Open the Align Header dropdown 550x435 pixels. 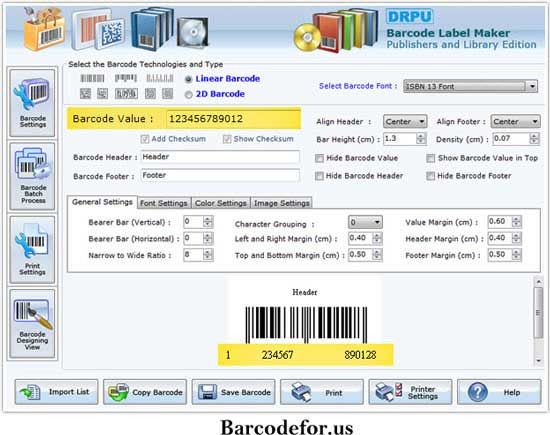coord(405,121)
